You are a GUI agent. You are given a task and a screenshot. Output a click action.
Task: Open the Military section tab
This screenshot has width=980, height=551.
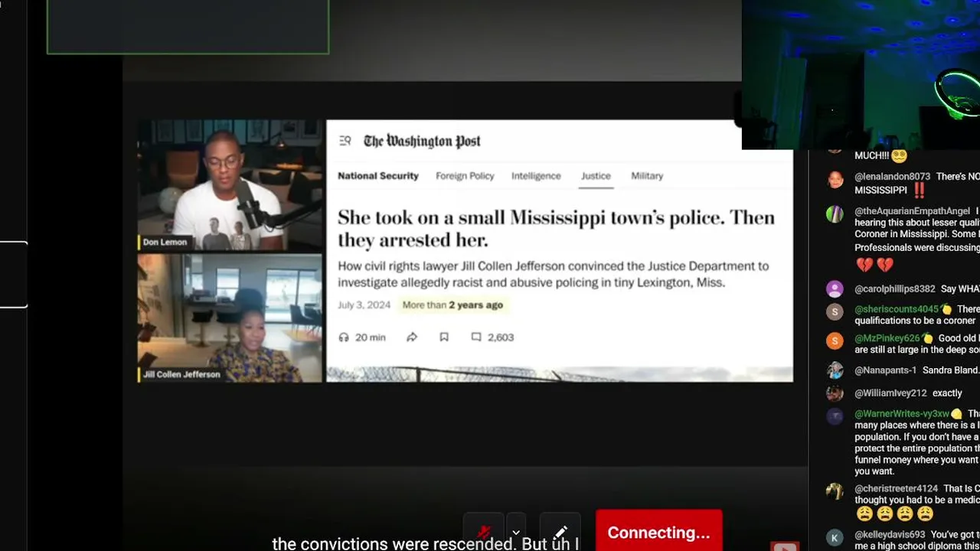click(647, 176)
